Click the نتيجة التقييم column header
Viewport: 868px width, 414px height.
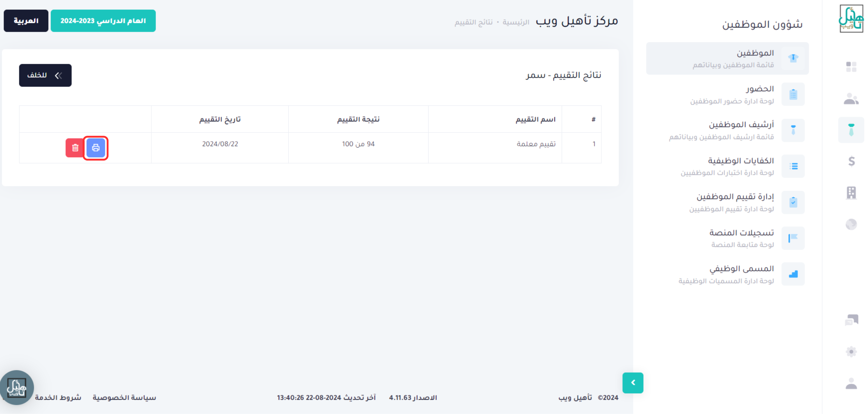358,120
